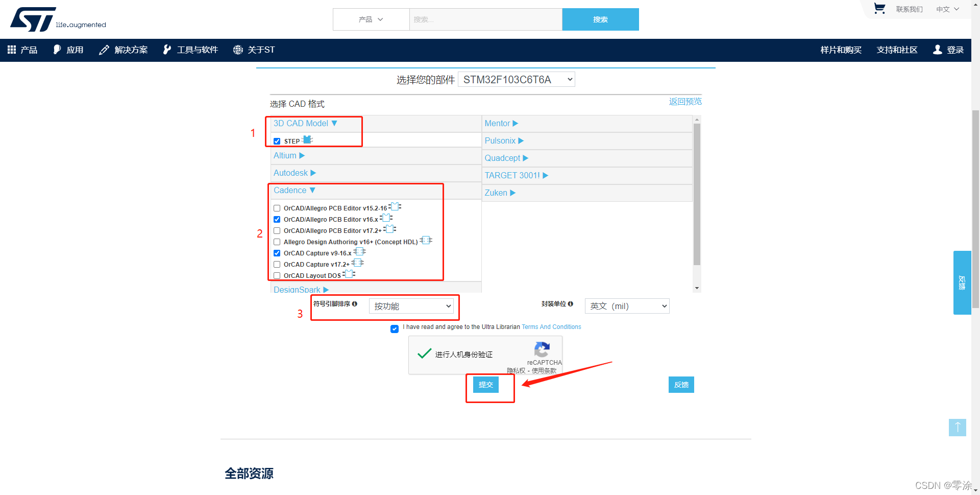Click the reCAPTCHA logo
This screenshot has width=980, height=495.
[x=542, y=350]
